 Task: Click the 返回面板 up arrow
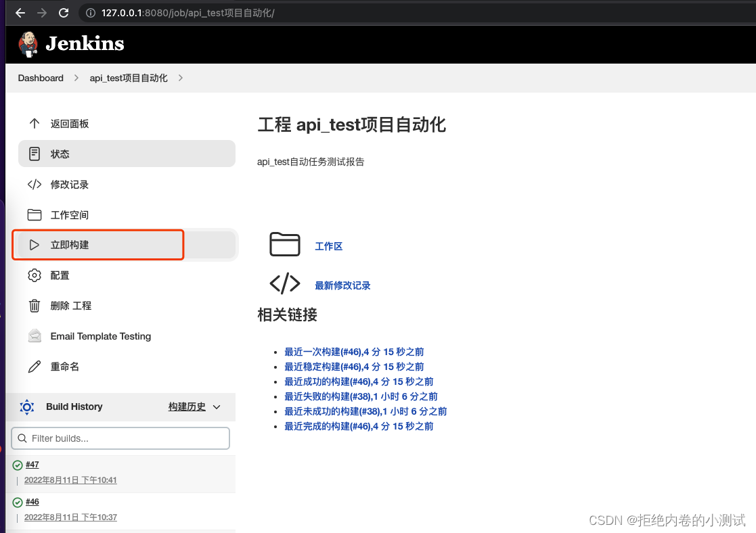point(35,123)
